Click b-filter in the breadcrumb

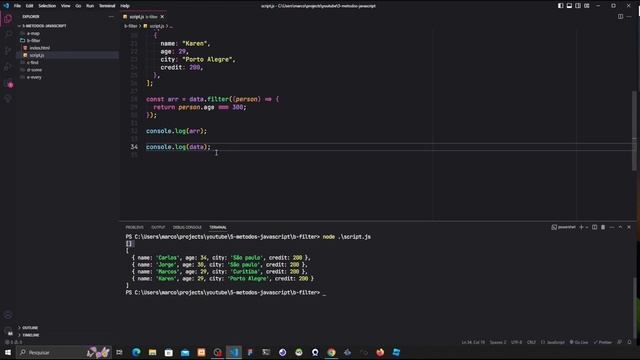pyautogui.click(x=131, y=26)
